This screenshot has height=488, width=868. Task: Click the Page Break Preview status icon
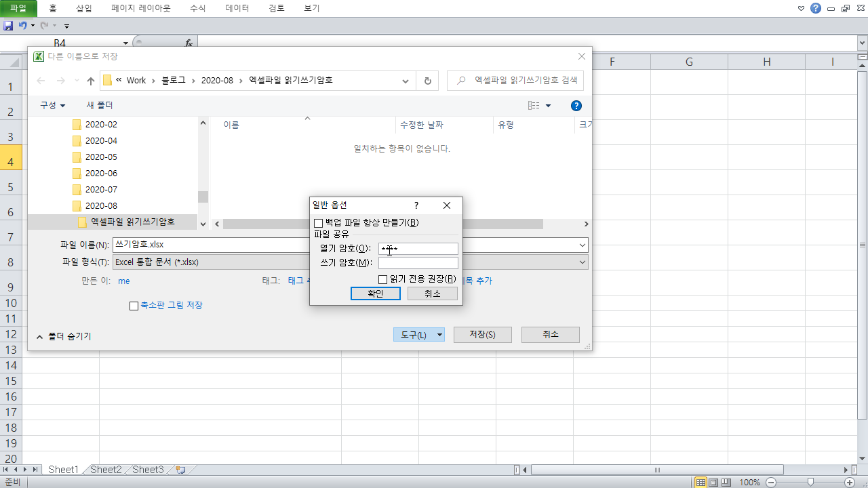pos(726,483)
